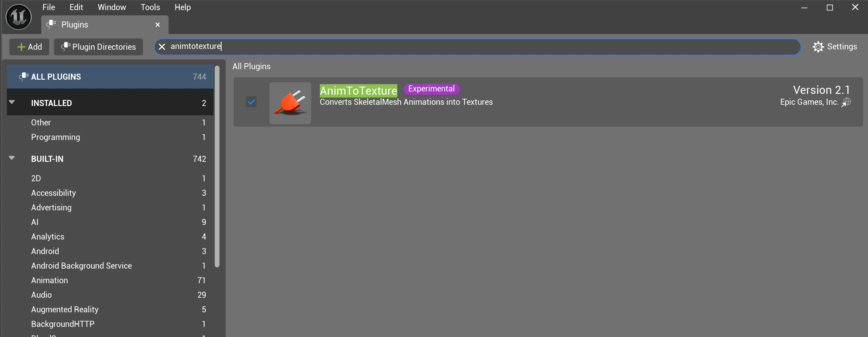The image size is (868, 337).
Task: Clear the search field with the X icon
Action: pyautogui.click(x=162, y=47)
